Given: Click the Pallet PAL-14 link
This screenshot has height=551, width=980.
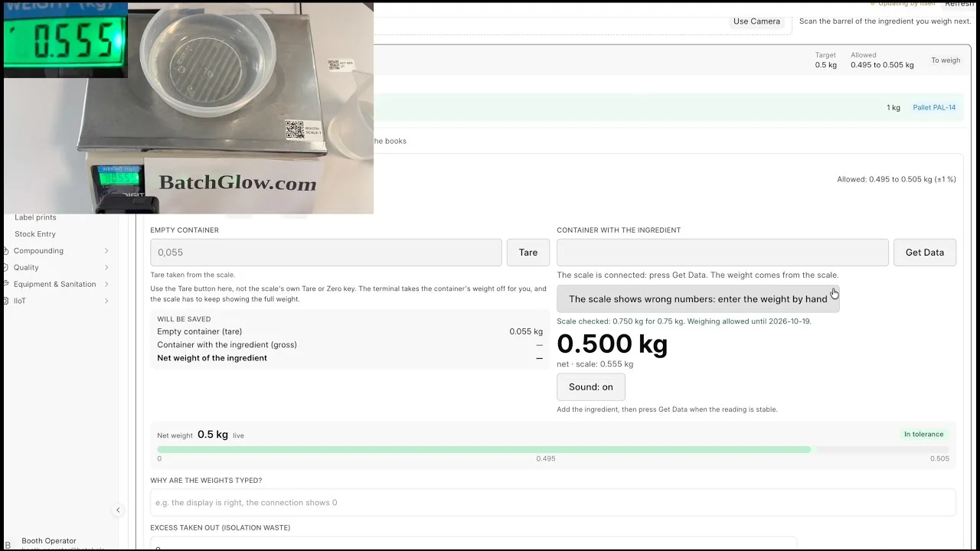Looking at the screenshot, I should 934,108.
